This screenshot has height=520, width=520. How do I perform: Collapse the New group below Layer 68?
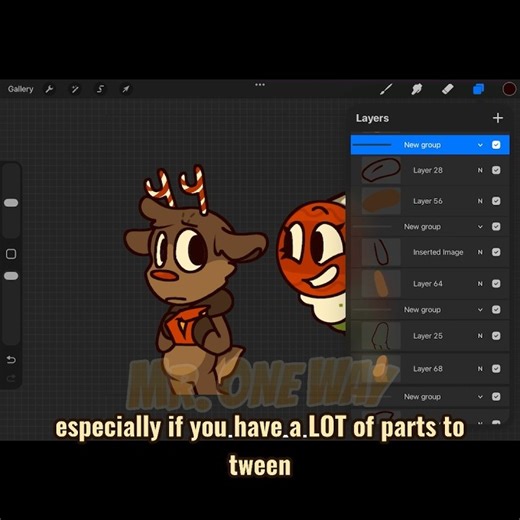coord(480,397)
